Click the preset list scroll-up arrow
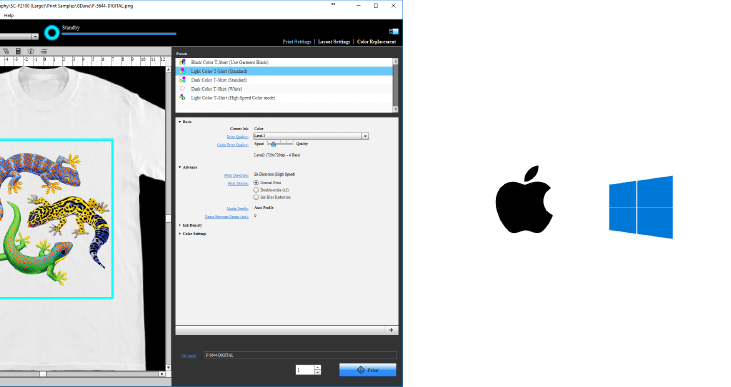 point(395,61)
